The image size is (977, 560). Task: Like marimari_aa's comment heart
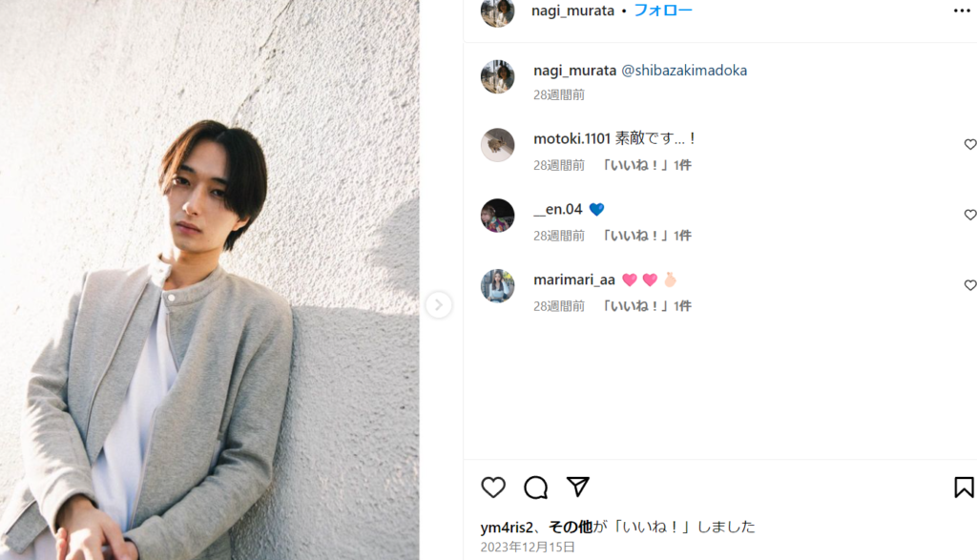click(x=970, y=285)
